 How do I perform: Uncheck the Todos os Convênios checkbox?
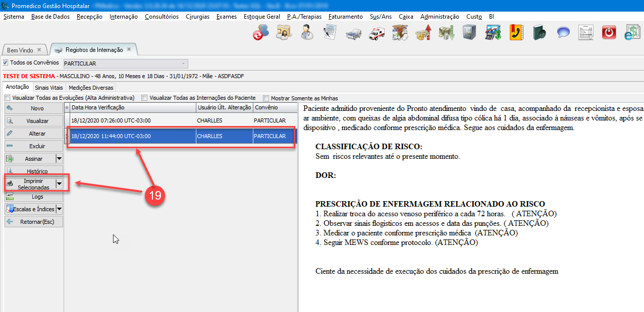[x=6, y=63]
